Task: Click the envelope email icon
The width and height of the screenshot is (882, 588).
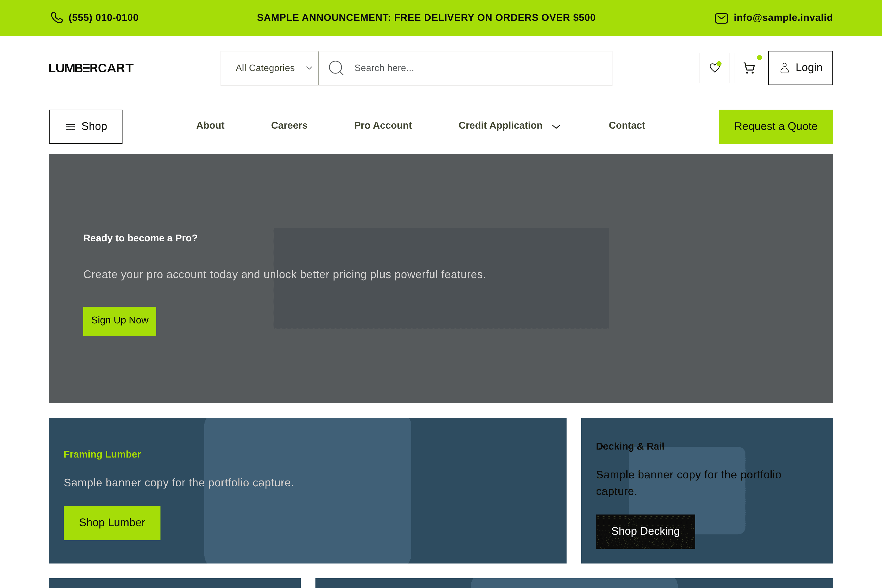Action: pos(721,18)
